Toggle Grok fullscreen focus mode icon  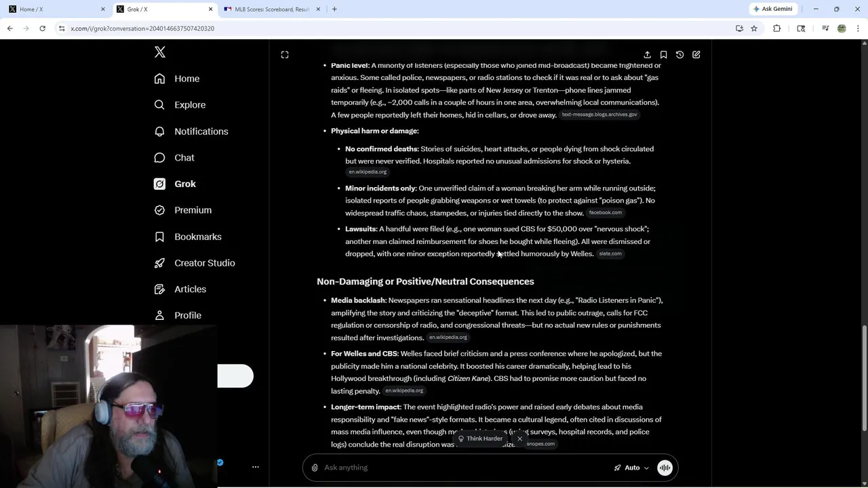point(285,55)
